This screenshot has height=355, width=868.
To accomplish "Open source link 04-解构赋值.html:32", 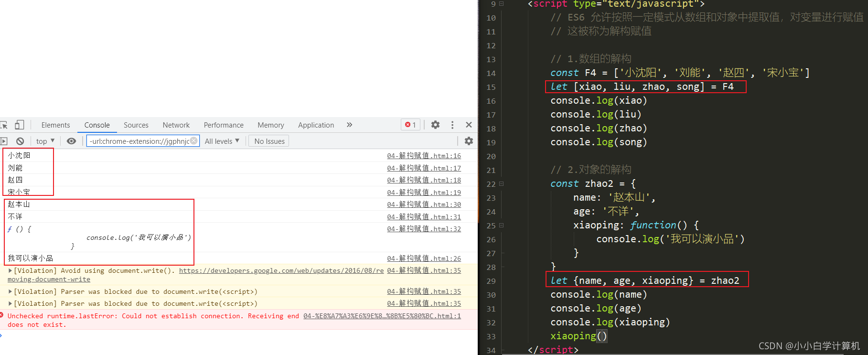I will (x=424, y=229).
